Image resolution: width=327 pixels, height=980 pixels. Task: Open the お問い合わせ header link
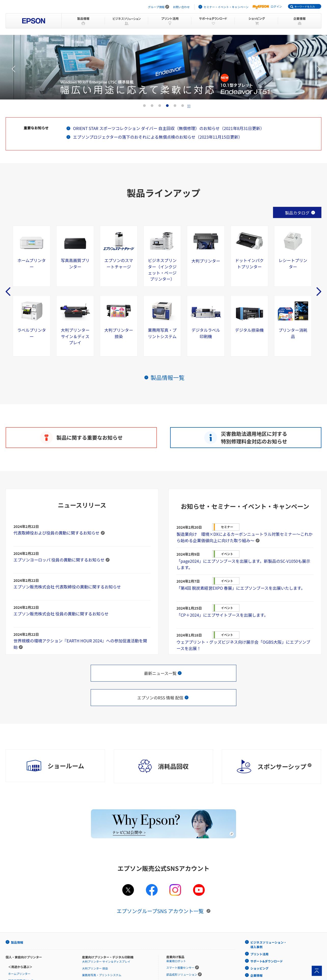181,7
